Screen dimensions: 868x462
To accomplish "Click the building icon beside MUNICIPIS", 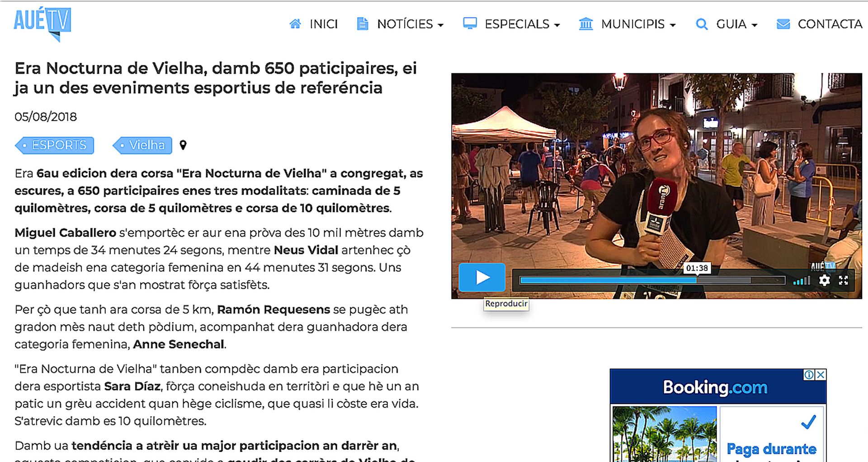I will (586, 24).
